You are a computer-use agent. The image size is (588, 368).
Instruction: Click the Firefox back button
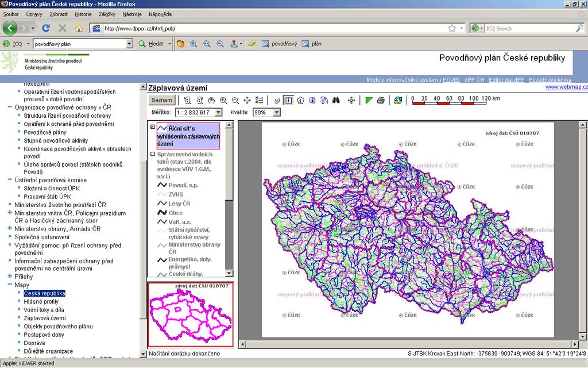[10, 28]
